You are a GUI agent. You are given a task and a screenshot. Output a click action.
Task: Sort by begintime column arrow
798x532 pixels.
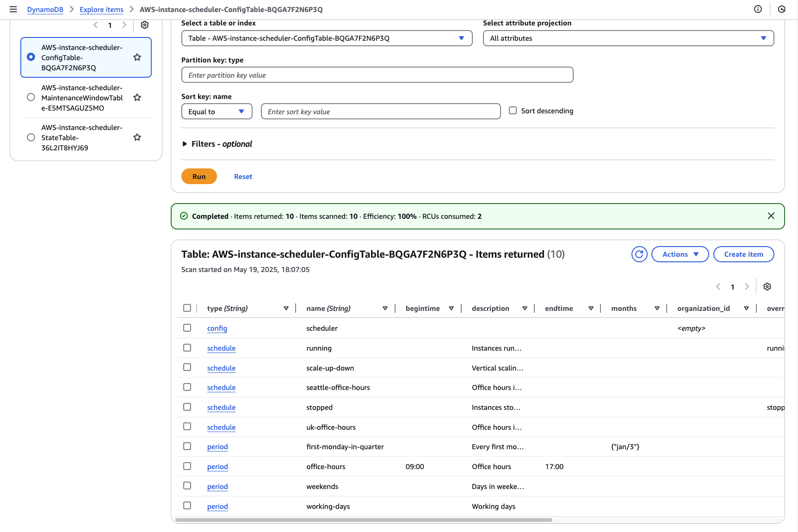(452, 309)
